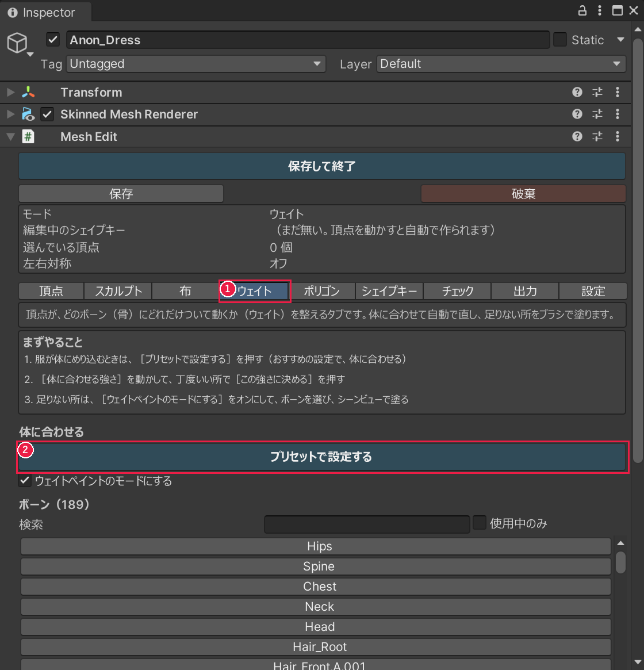This screenshot has width=644, height=670.
Task: Click Inspector vertical scrollbar thumb
Action: 638,250
